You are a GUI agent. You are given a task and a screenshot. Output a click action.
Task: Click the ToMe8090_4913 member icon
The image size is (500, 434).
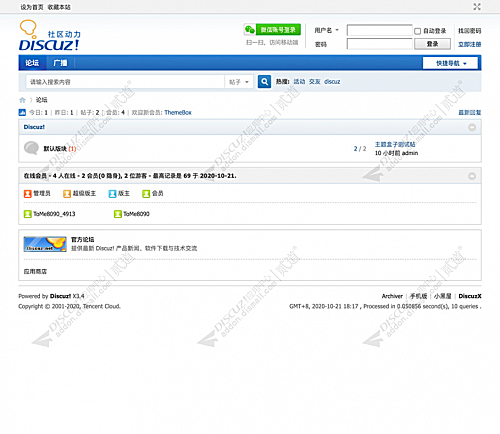[x=28, y=214]
